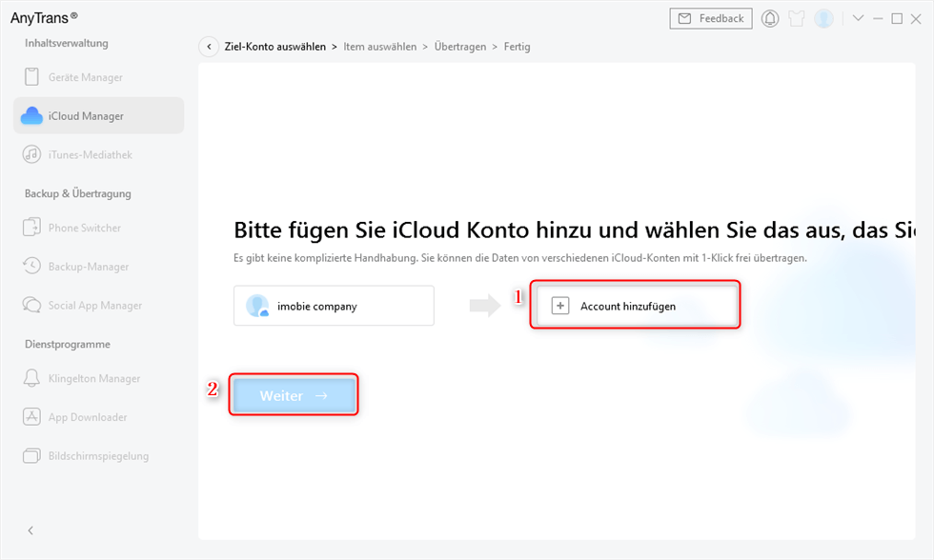
Task: Open Bildschirmspiegelung in sidebar
Action: (x=98, y=455)
